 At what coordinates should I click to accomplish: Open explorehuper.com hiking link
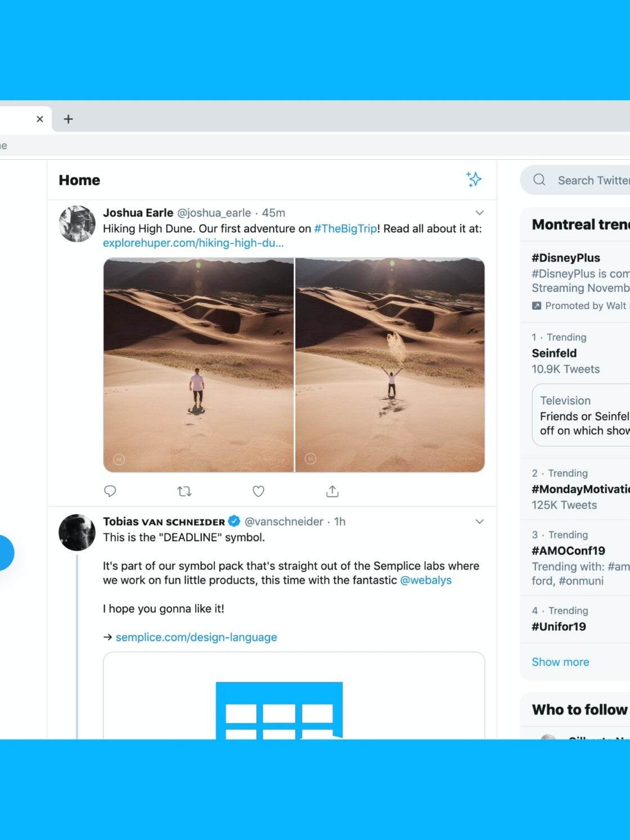(193, 243)
